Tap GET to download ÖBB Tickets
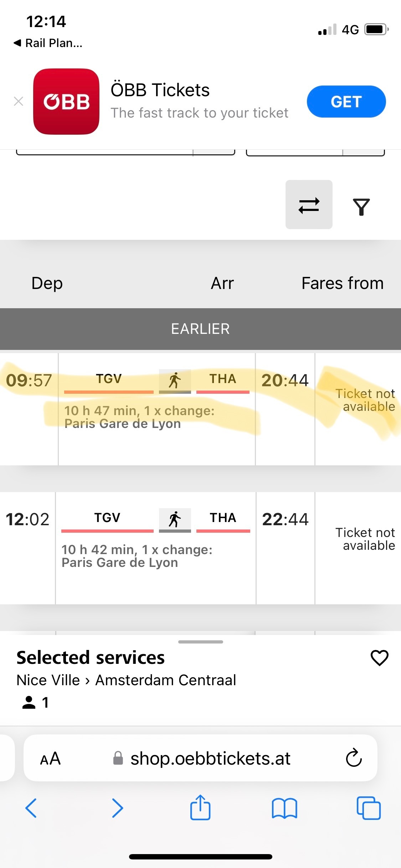Viewport: 401px width, 868px height. tap(346, 102)
